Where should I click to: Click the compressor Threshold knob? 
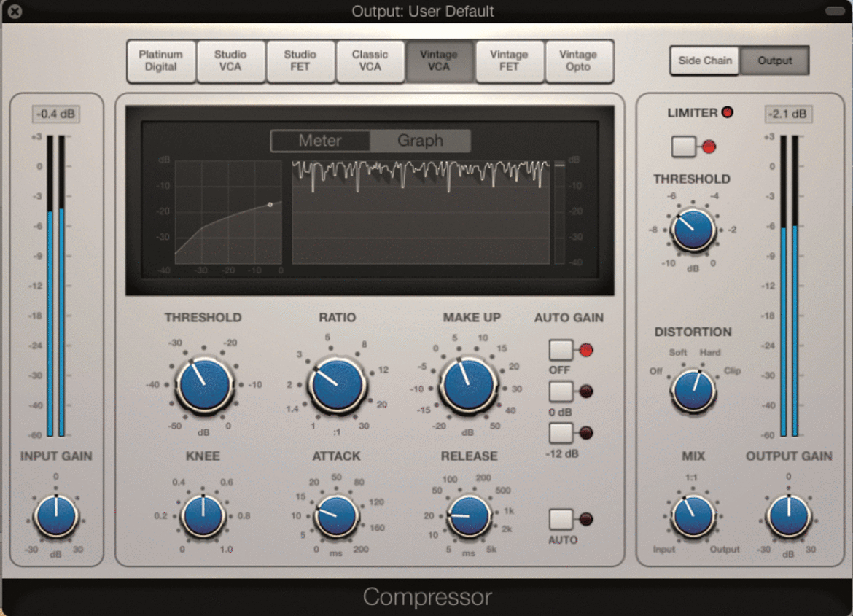click(204, 385)
